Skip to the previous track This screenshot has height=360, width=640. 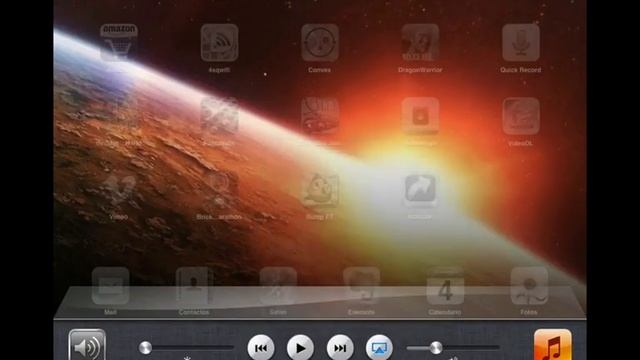tap(261, 348)
